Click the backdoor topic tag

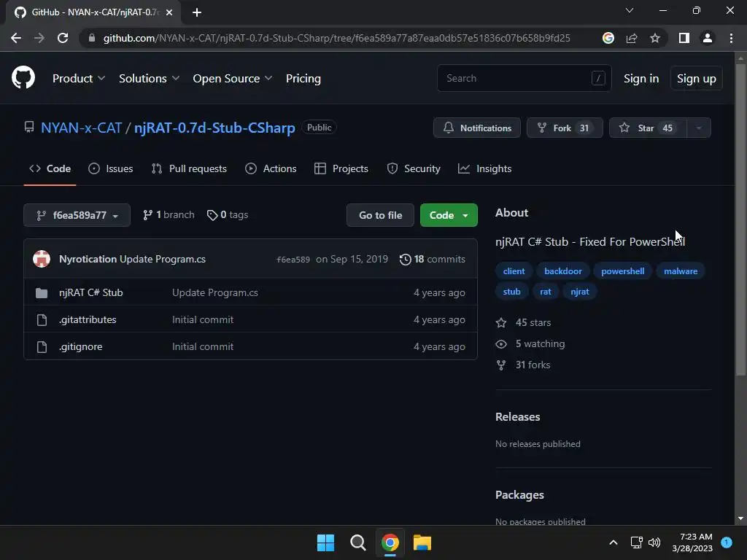click(562, 271)
